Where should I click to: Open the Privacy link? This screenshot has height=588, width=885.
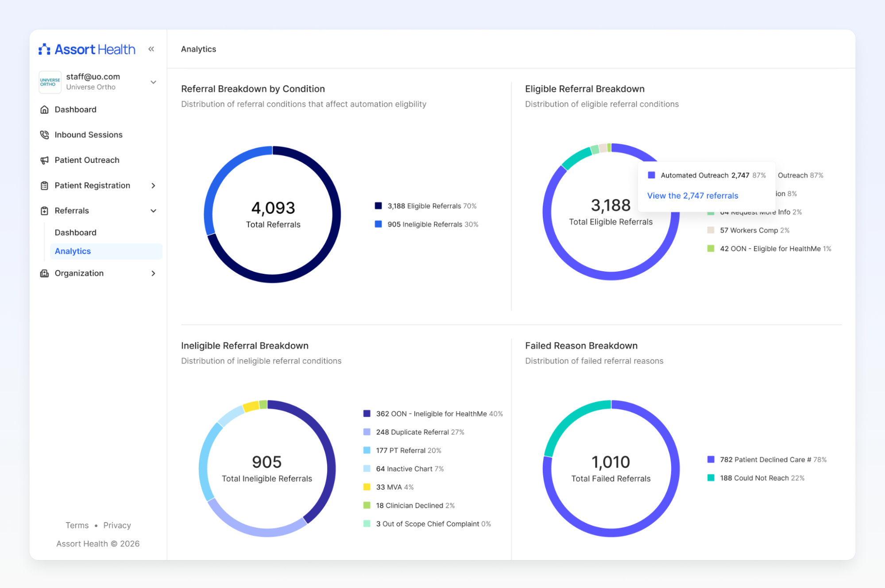point(117,525)
